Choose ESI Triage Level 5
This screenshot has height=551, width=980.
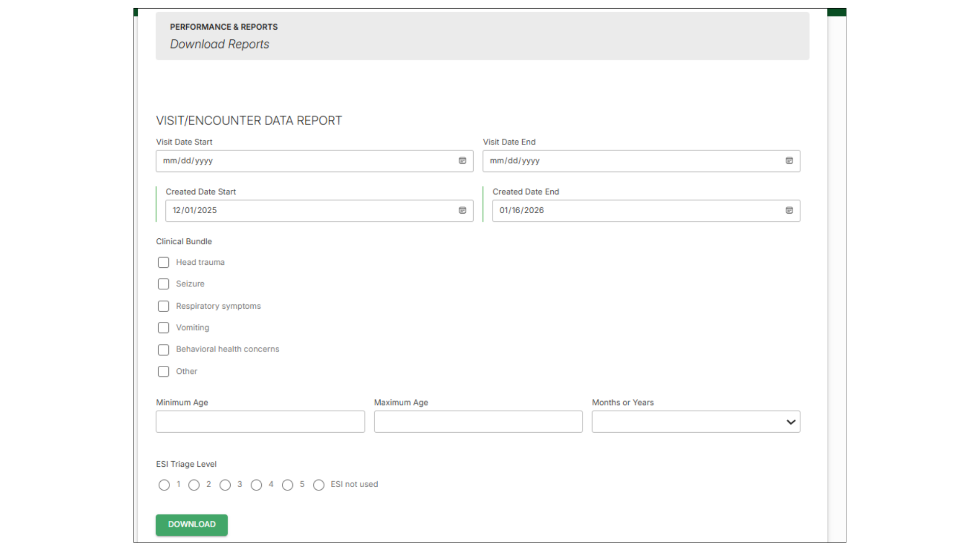tap(287, 485)
